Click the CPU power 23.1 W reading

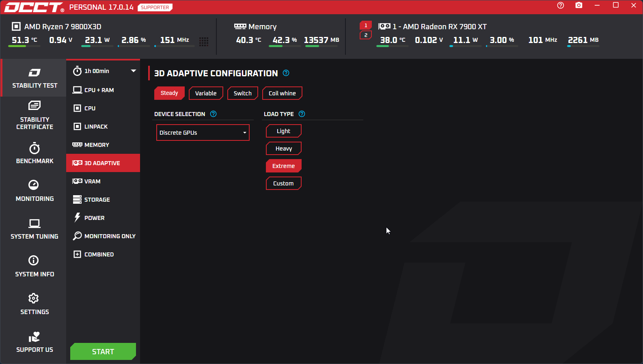(x=97, y=40)
